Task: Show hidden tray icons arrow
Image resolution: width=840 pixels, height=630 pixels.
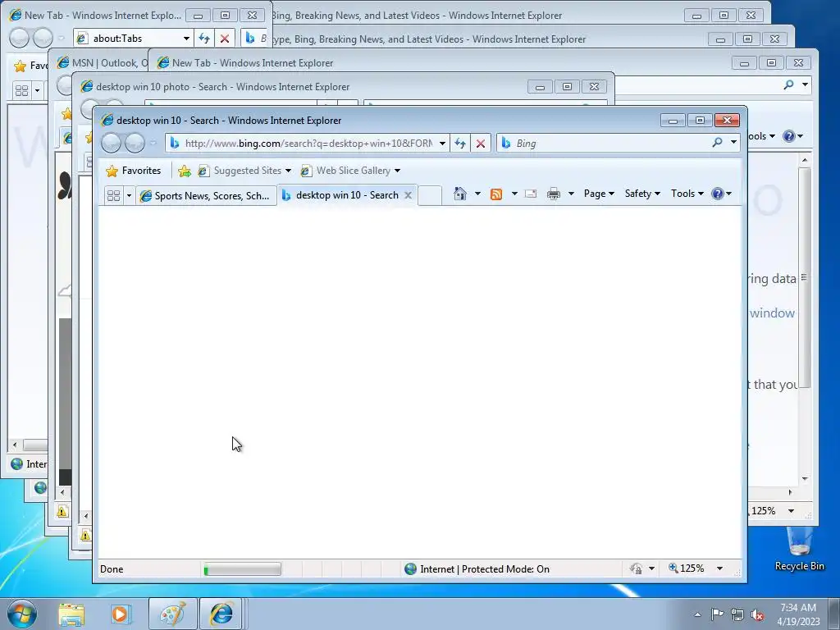Action: (697, 614)
